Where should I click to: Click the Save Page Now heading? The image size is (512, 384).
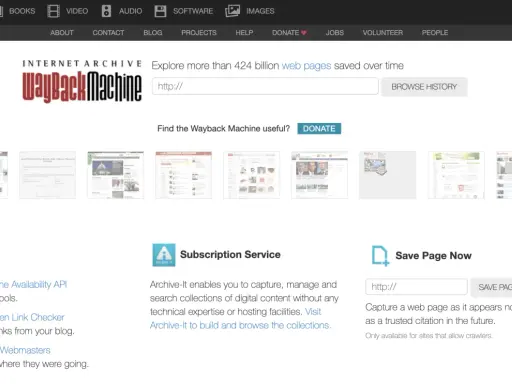433,256
